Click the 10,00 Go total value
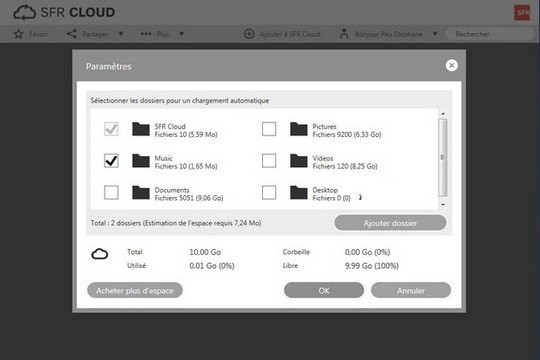This screenshot has height=360, width=540. (205, 252)
